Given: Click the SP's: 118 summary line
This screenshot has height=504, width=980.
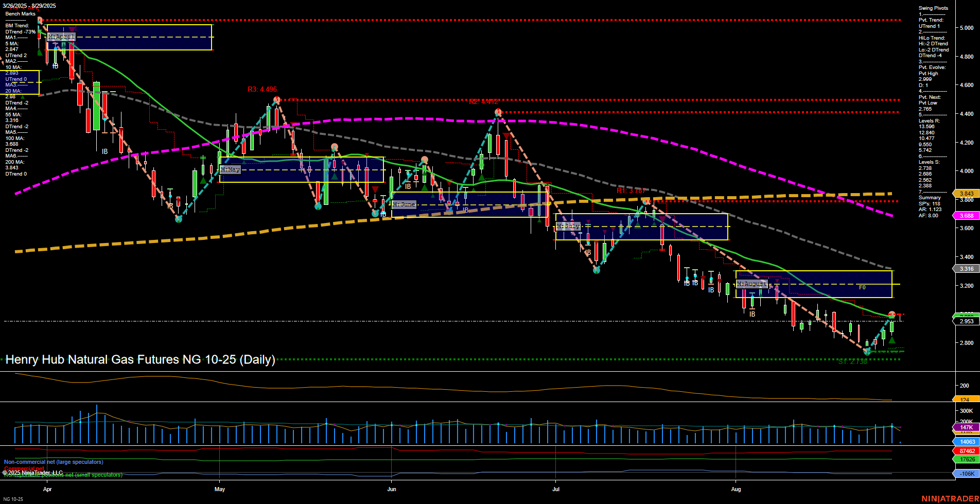Looking at the screenshot, I should point(929,204).
